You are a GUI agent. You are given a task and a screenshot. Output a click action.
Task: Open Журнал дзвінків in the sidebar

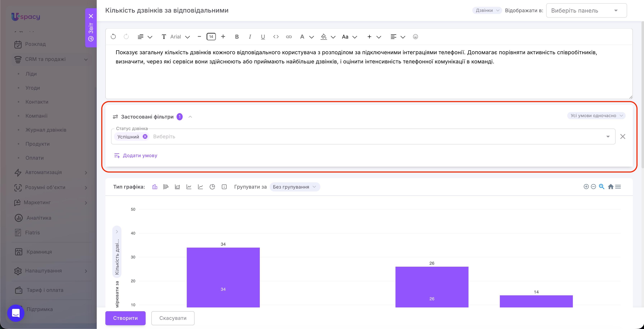tap(46, 130)
